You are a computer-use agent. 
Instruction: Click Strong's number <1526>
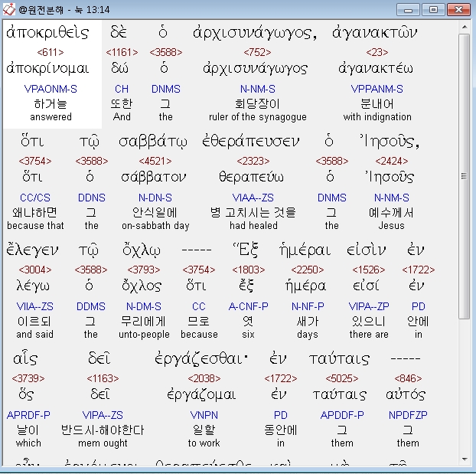369,270
